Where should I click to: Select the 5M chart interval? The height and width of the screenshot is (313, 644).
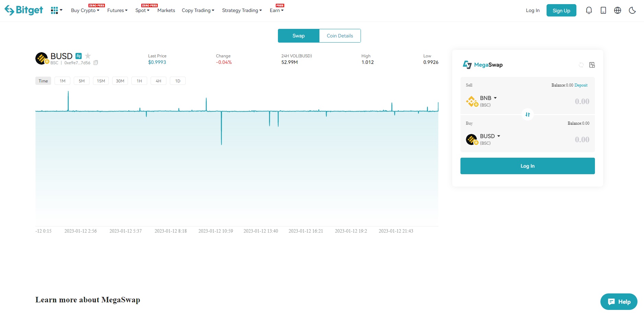click(x=82, y=81)
